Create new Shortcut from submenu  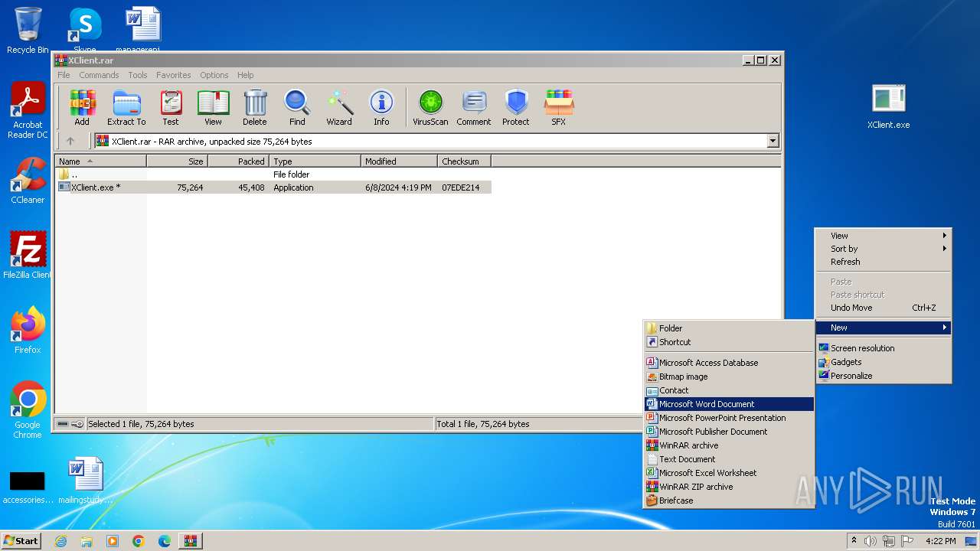(x=729, y=342)
